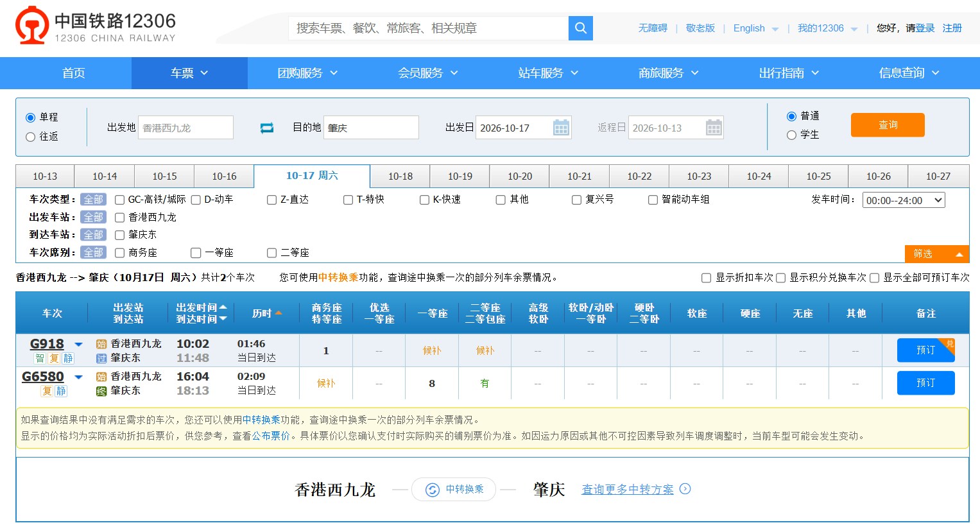Select 学生 student radio button
980x532 pixels.
pyautogui.click(x=791, y=135)
